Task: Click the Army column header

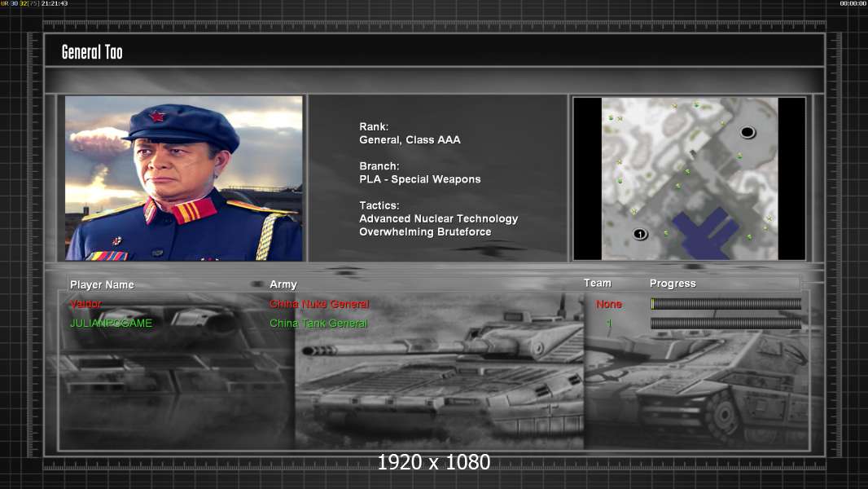Action: pos(283,284)
